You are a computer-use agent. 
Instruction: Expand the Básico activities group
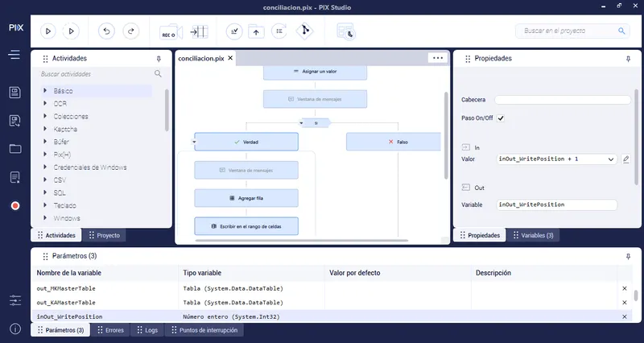point(45,90)
